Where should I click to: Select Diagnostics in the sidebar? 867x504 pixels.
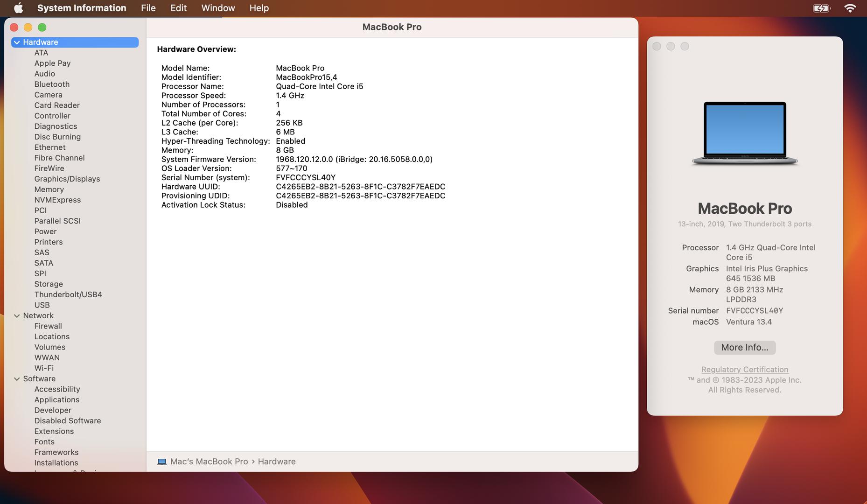click(x=56, y=126)
